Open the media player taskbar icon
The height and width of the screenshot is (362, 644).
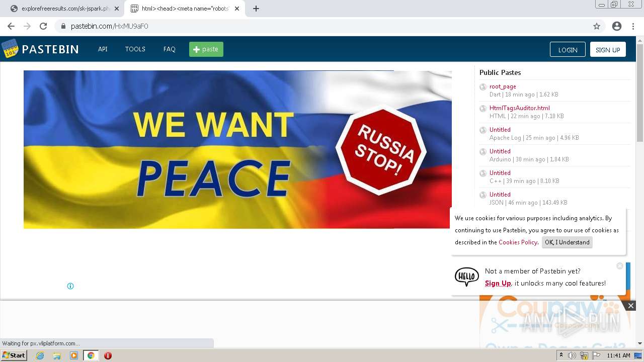pos(74,355)
